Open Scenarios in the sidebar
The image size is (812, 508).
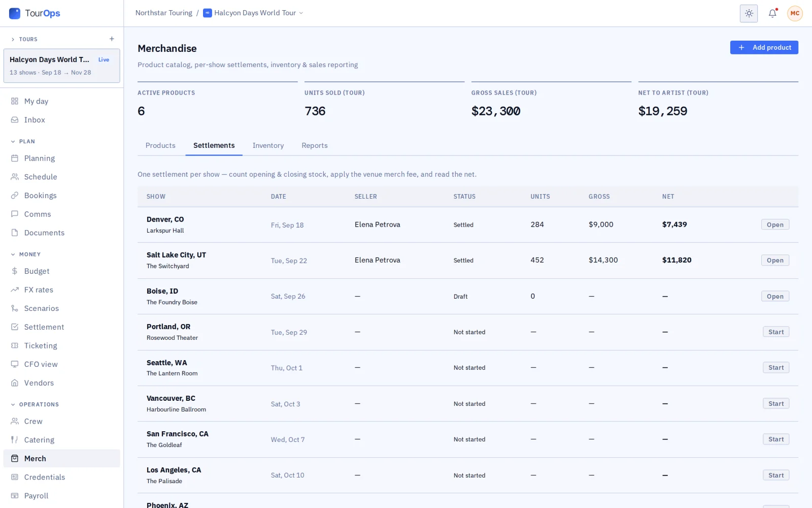[61, 308]
